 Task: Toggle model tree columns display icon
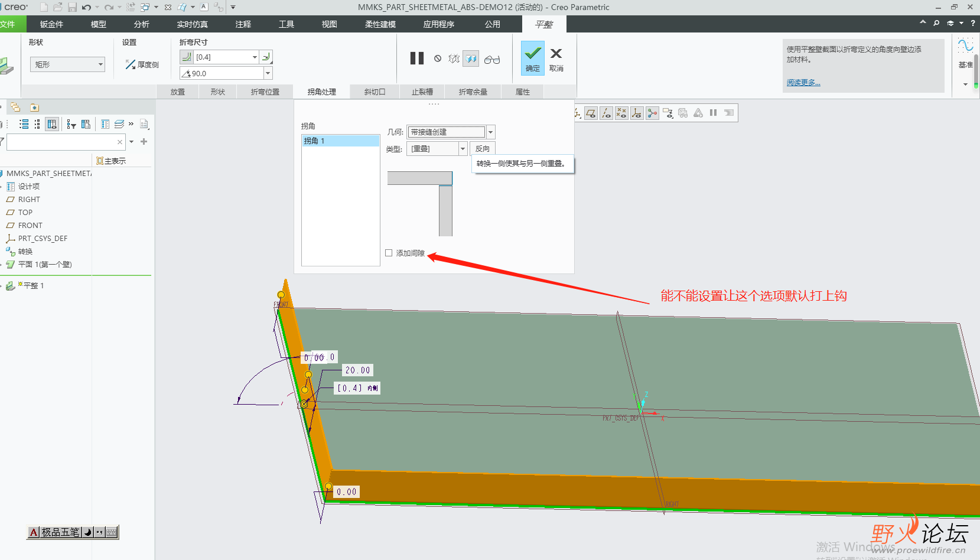coord(52,124)
